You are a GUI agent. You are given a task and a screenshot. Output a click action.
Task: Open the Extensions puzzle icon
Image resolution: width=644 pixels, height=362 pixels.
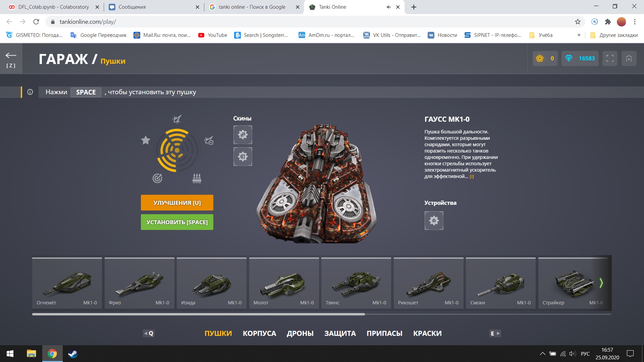click(x=608, y=22)
